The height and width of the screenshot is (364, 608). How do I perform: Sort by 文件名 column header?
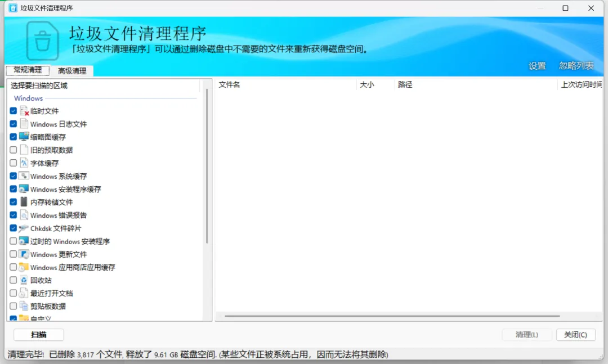[x=285, y=84]
